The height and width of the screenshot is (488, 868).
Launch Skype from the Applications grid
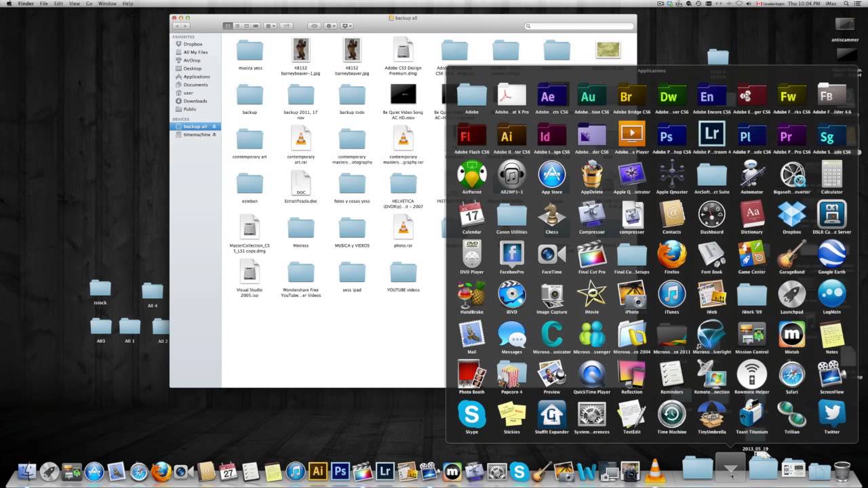tap(471, 415)
